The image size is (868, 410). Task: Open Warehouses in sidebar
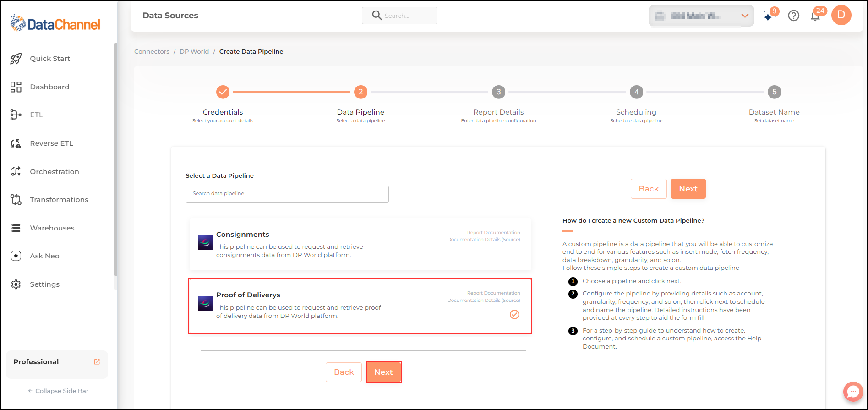point(52,228)
